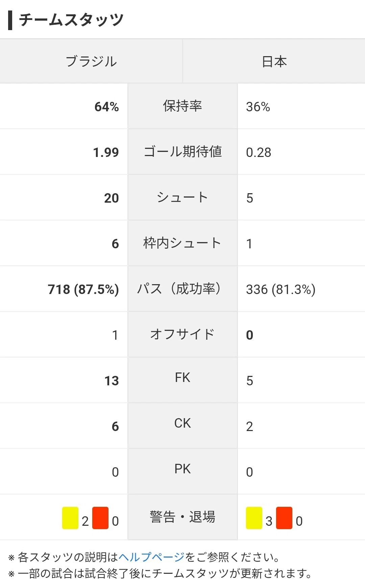
Task: Click the シュート stat label
Action: pos(182,197)
